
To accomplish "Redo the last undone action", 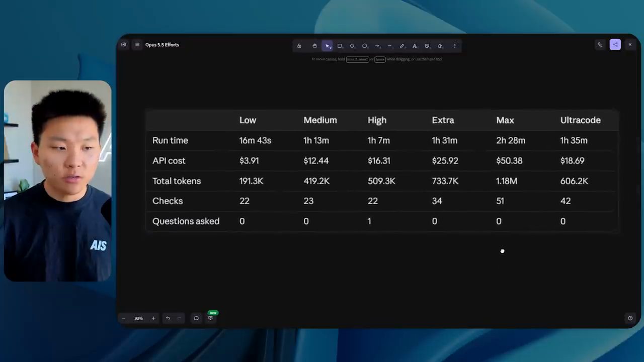I will [x=179, y=318].
